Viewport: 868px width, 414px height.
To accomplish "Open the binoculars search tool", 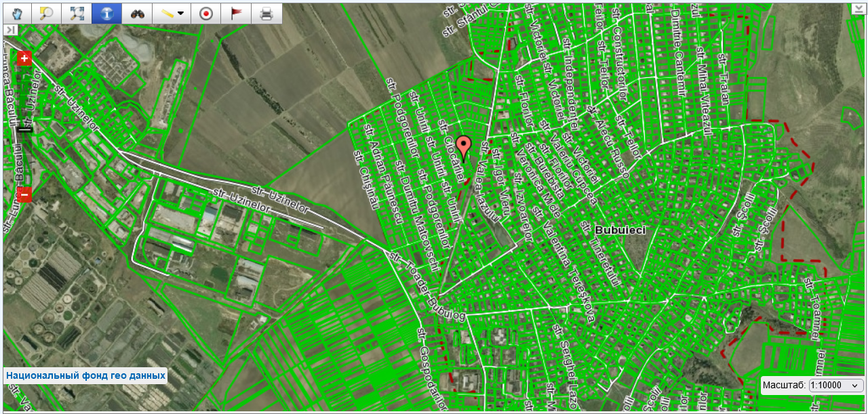I will (137, 14).
